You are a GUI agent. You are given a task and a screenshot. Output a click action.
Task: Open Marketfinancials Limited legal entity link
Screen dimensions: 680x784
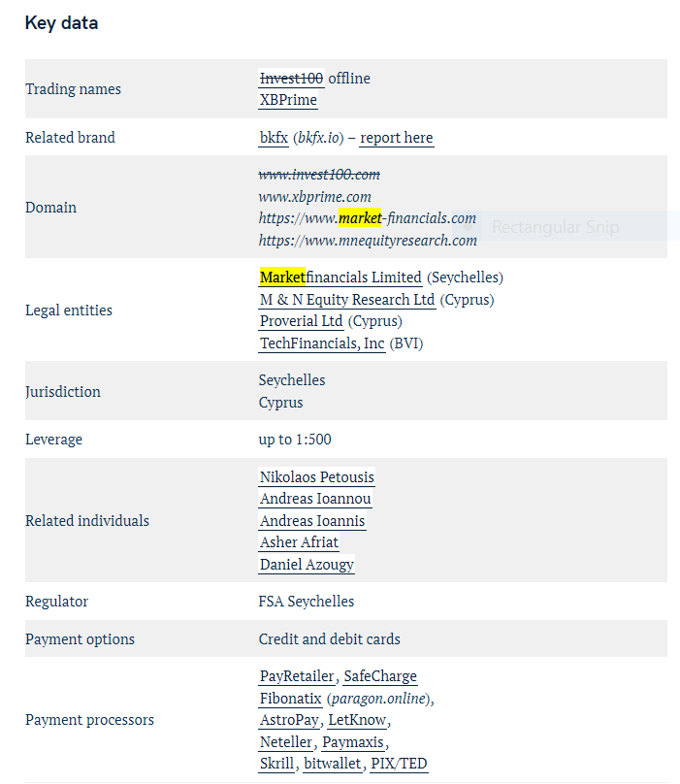[340, 277]
